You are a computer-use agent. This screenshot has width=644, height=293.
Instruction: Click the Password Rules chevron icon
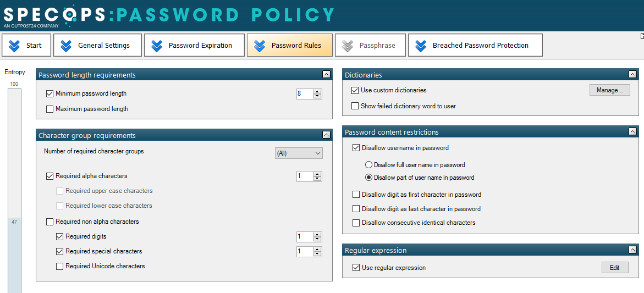(260, 46)
